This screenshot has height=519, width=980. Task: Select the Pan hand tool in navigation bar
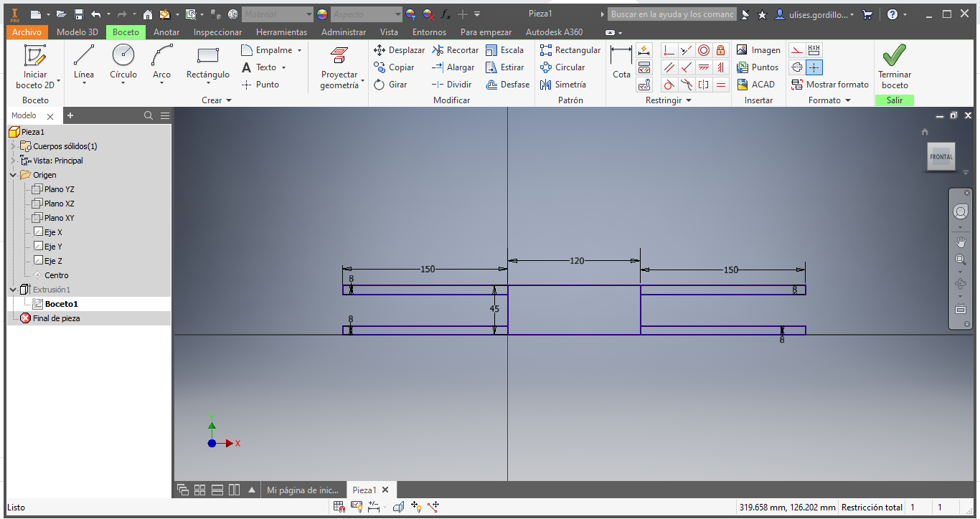click(x=961, y=242)
